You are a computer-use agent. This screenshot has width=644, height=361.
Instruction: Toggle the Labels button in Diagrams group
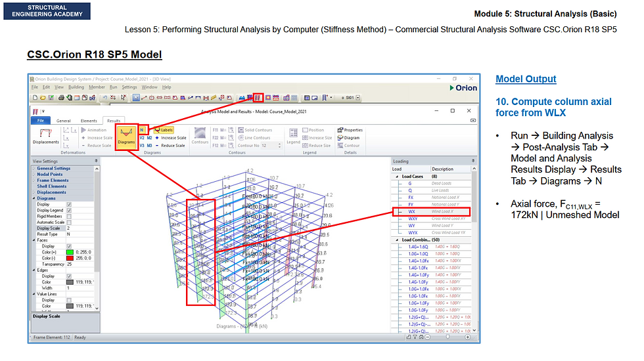(x=164, y=130)
